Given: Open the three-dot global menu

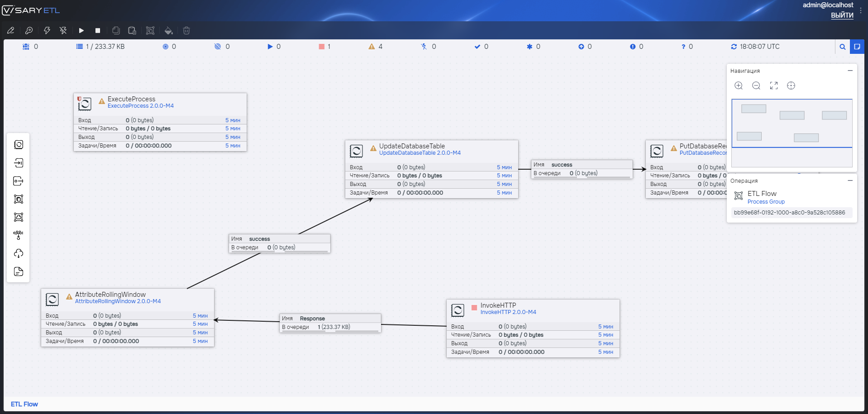Looking at the screenshot, I should 861,10.
